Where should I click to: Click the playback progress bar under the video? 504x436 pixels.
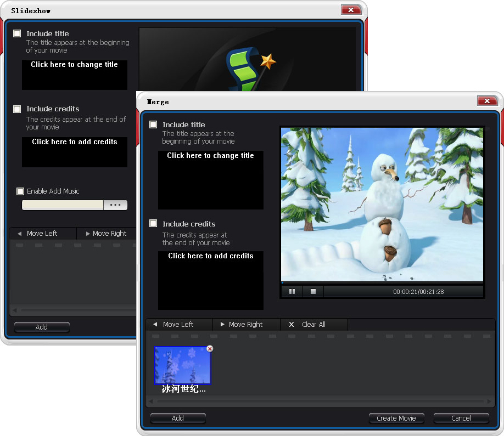pyautogui.click(x=382, y=283)
